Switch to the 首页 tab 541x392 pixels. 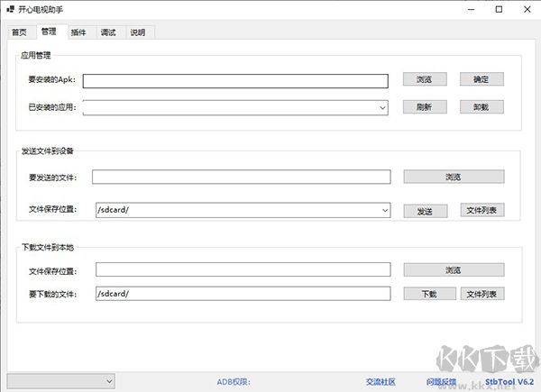point(19,32)
